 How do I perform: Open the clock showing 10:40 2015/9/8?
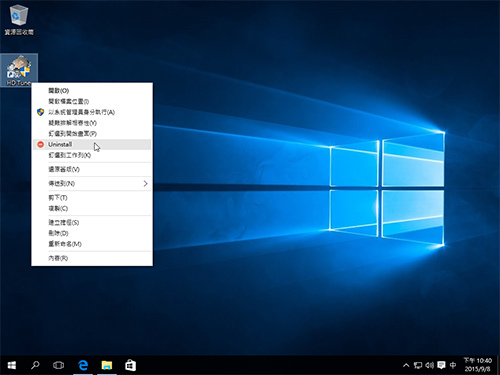point(478,365)
